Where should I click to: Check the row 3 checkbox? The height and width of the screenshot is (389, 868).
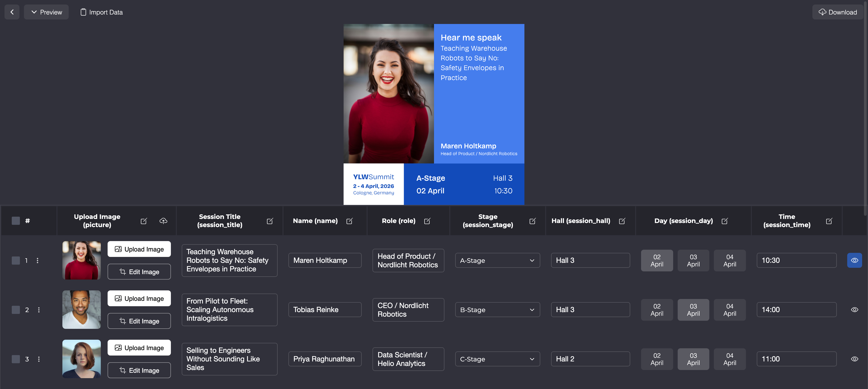[x=16, y=359]
